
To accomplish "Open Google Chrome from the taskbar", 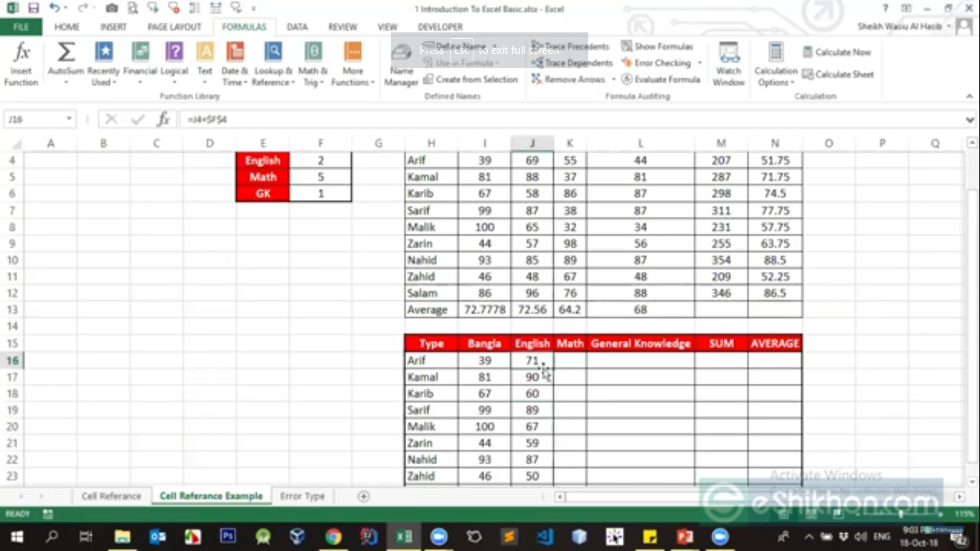I will click(x=333, y=537).
